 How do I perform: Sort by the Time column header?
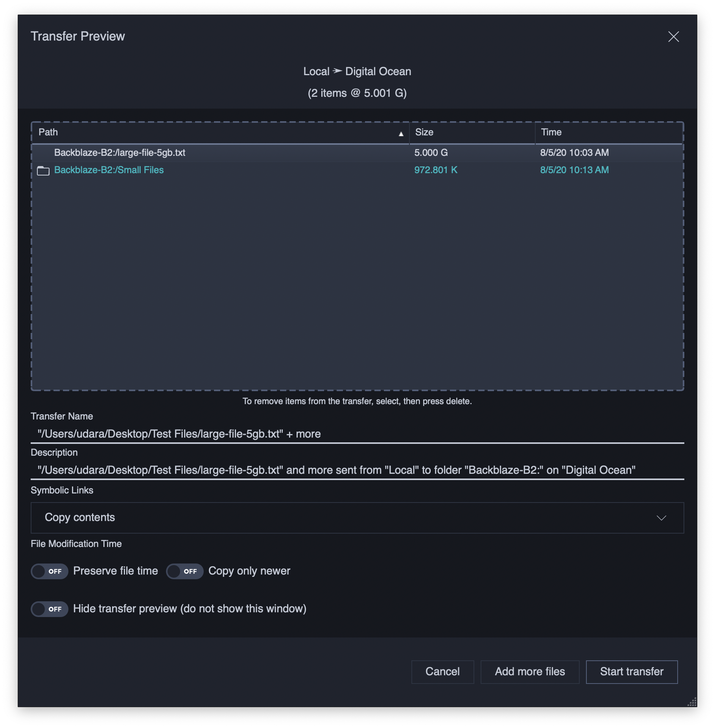[x=608, y=133]
